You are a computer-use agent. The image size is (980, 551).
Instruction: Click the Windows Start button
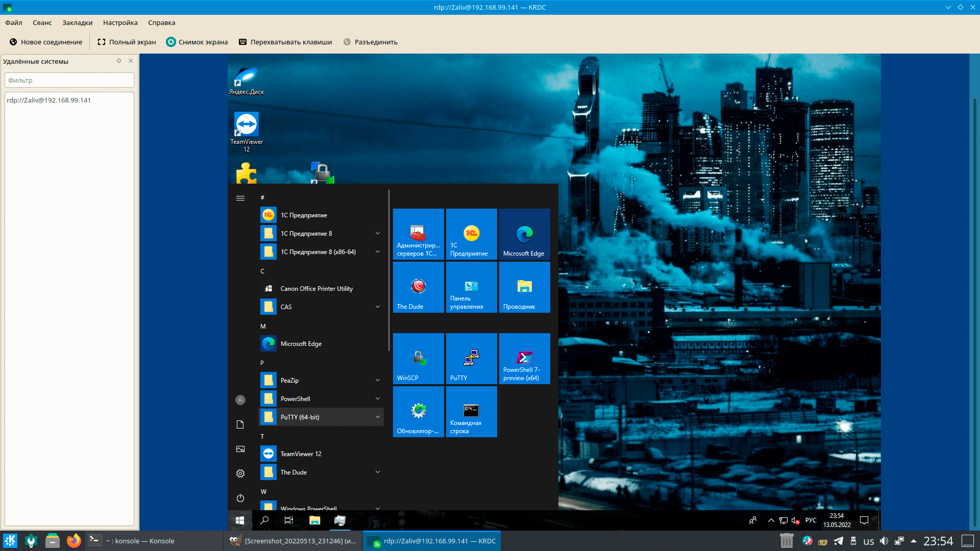coord(240,520)
